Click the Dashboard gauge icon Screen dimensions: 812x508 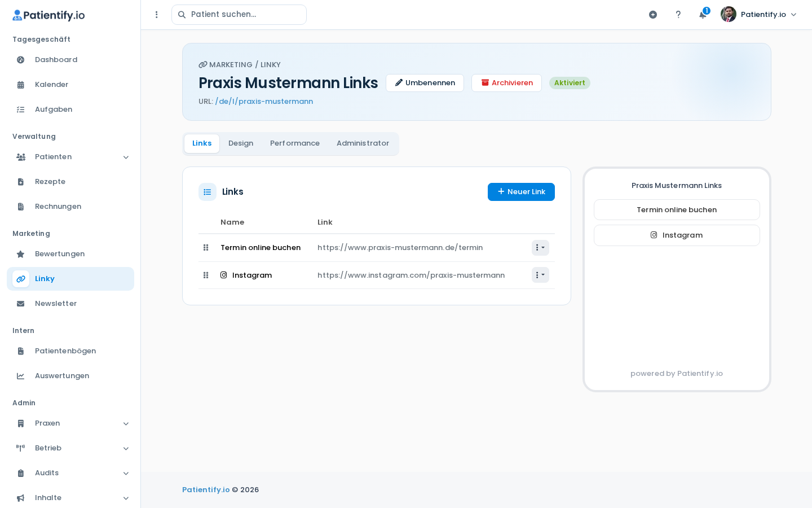click(21, 60)
